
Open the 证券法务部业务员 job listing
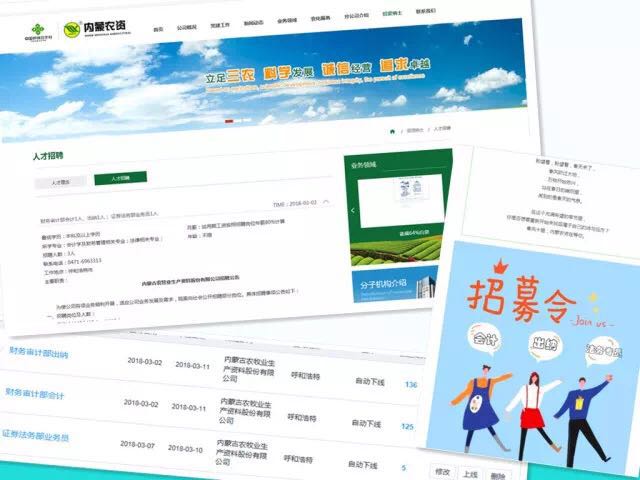(x=35, y=436)
